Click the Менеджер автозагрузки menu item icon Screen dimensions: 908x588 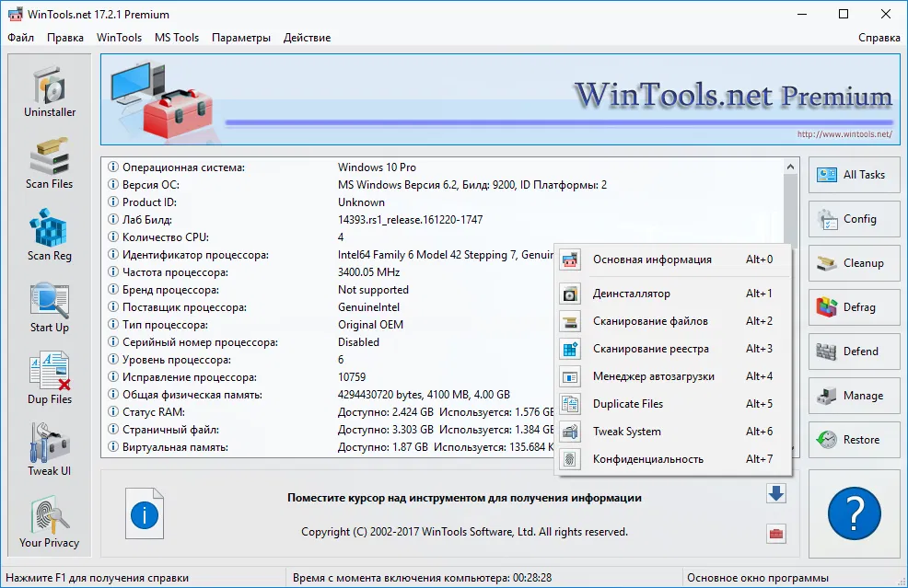(570, 376)
